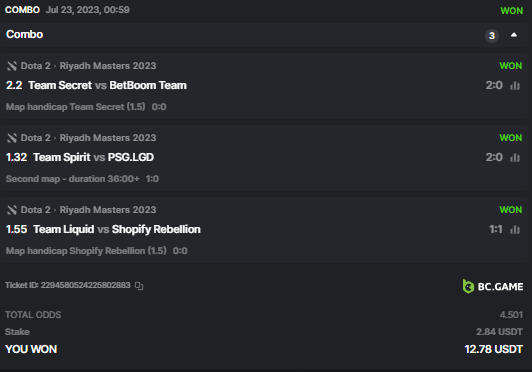
Task: Open stats chart for Team Secret match
Action: click(515, 86)
